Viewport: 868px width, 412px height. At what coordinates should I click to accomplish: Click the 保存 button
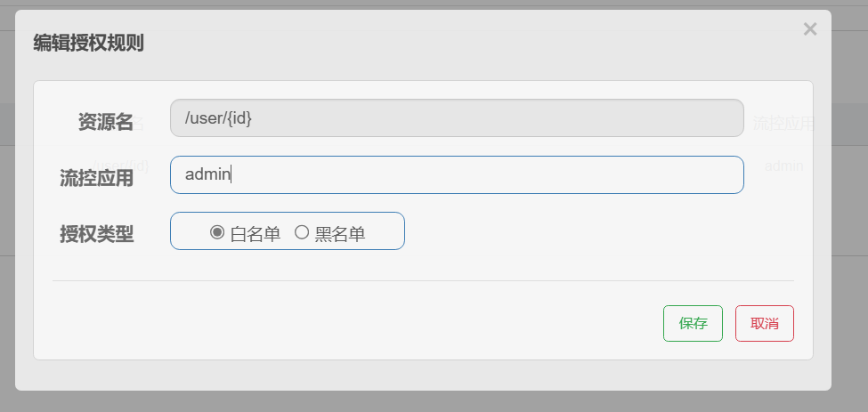pos(693,324)
